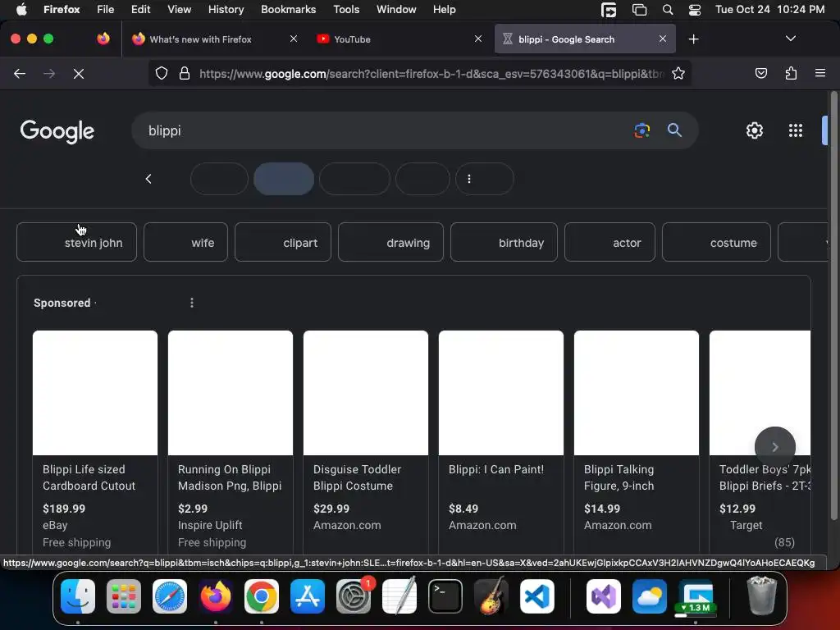Open the Trash in the dock

coord(761,596)
